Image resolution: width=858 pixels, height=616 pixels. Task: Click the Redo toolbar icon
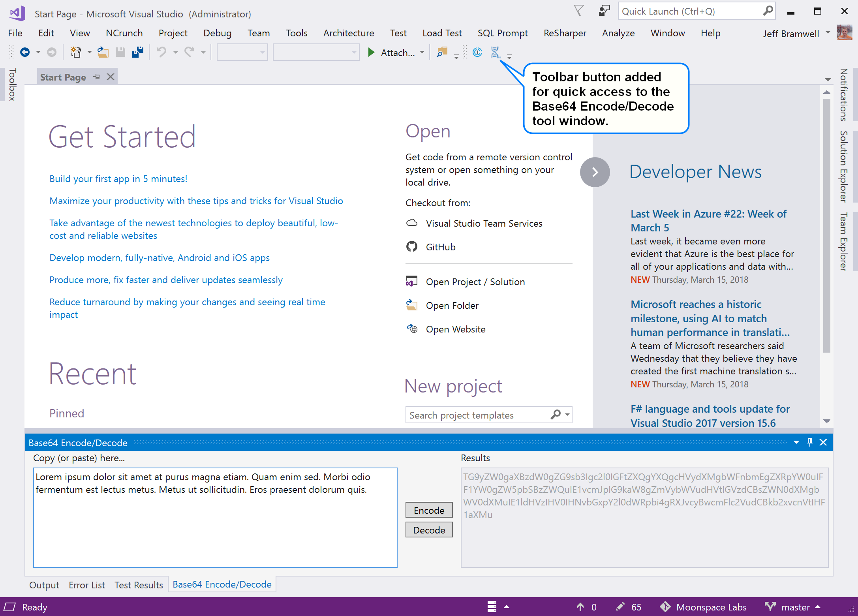click(x=190, y=52)
